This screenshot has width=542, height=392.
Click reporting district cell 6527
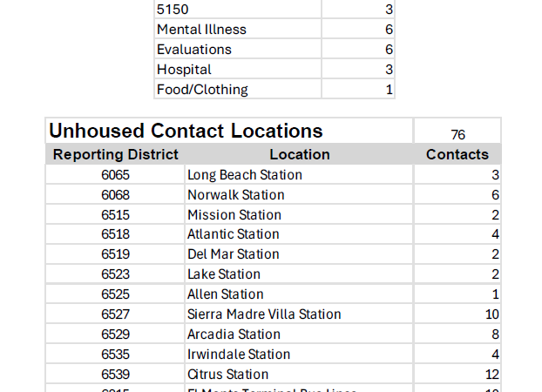pyautogui.click(x=115, y=314)
